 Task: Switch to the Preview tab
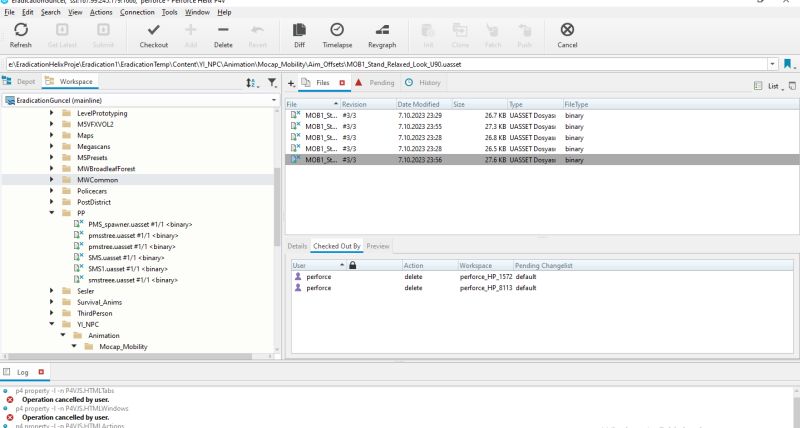(x=378, y=246)
